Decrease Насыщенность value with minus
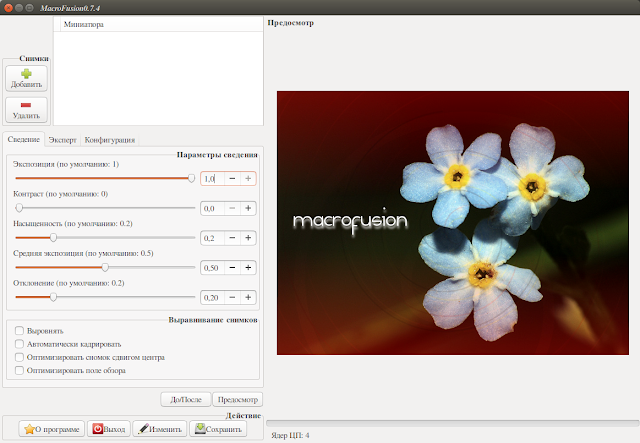The height and width of the screenshot is (443, 640). (232, 238)
